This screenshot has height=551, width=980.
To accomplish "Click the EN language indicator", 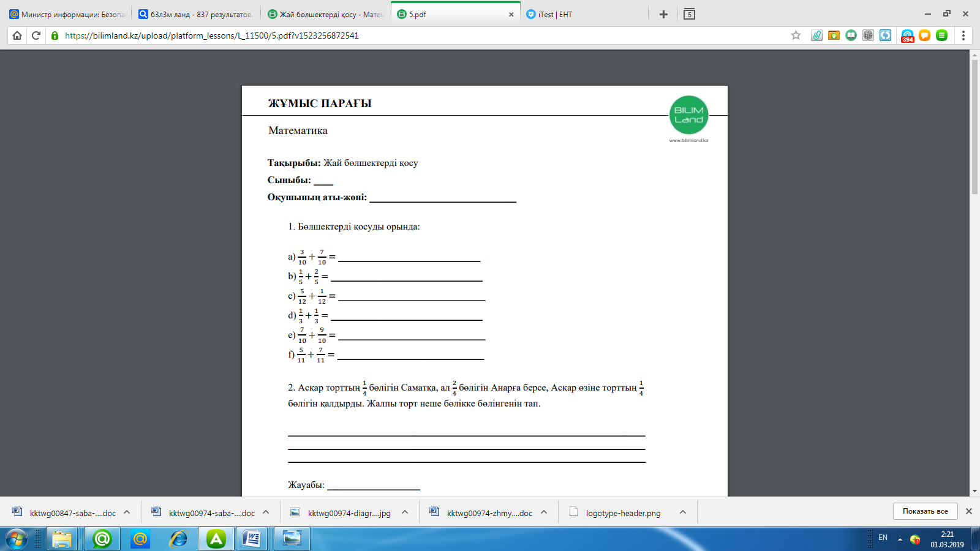I will pos(883,538).
